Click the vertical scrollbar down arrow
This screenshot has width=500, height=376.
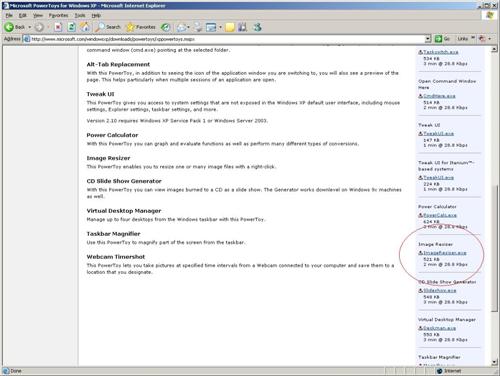(494, 362)
